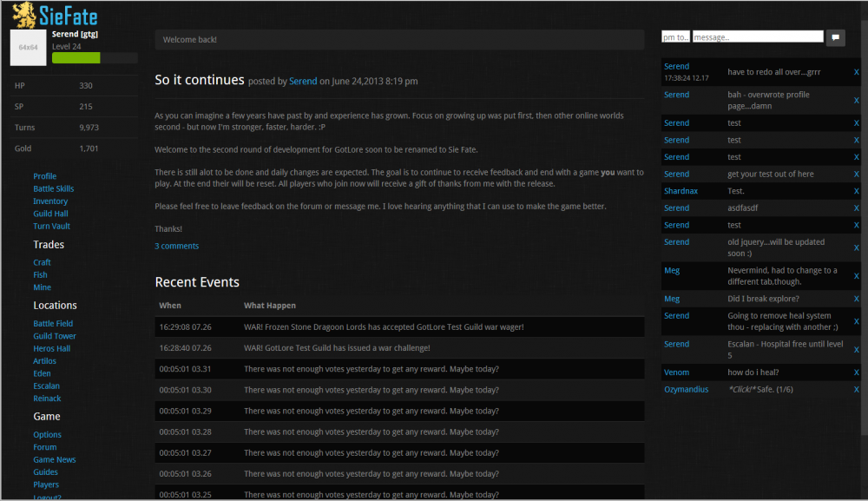
Task: Delete the 'get your test out of here' message
Action: [x=856, y=174]
